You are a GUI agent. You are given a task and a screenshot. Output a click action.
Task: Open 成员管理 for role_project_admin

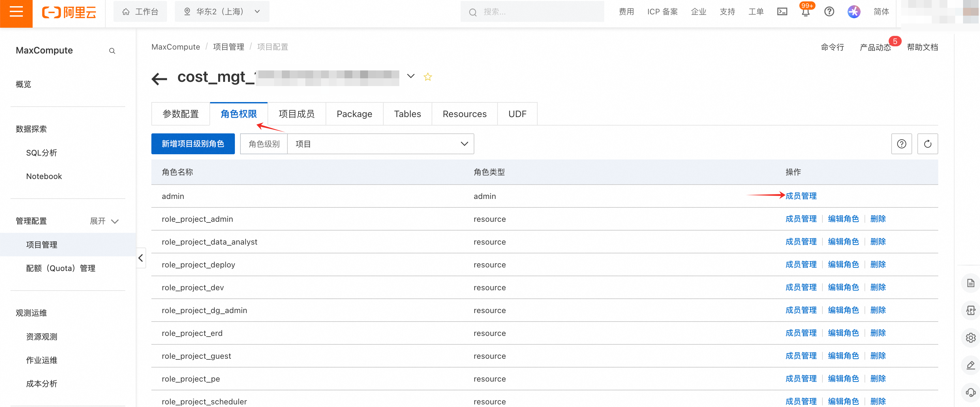click(801, 219)
